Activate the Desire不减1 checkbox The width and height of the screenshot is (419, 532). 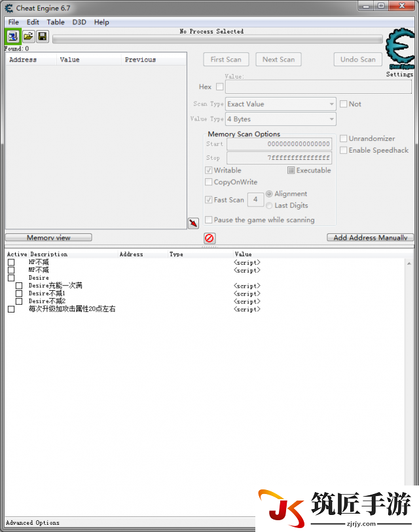[19, 294]
